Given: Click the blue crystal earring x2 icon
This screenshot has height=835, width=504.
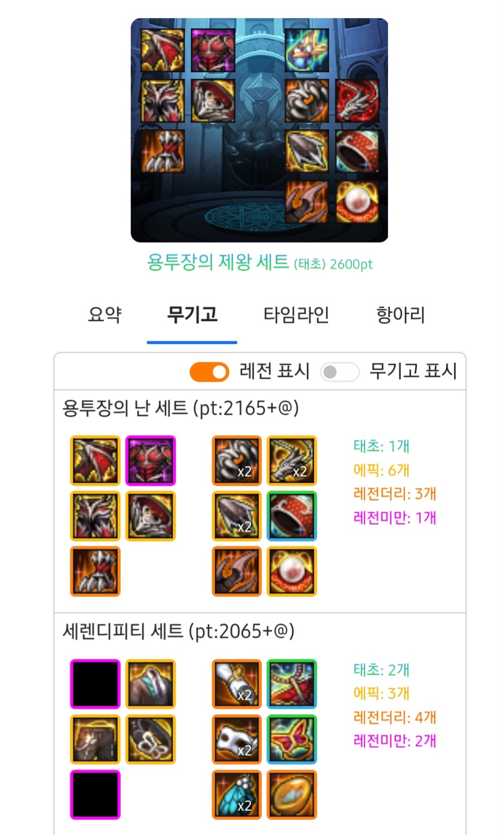Looking at the screenshot, I should pos(237,795).
